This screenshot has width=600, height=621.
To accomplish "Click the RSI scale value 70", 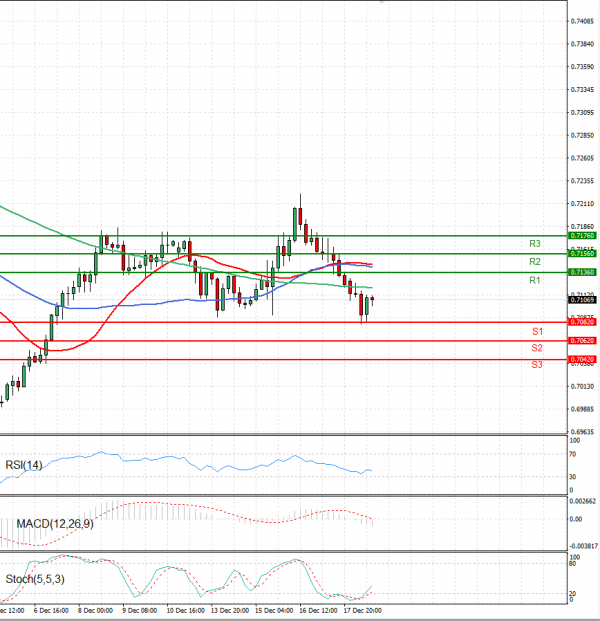I will [573, 454].
